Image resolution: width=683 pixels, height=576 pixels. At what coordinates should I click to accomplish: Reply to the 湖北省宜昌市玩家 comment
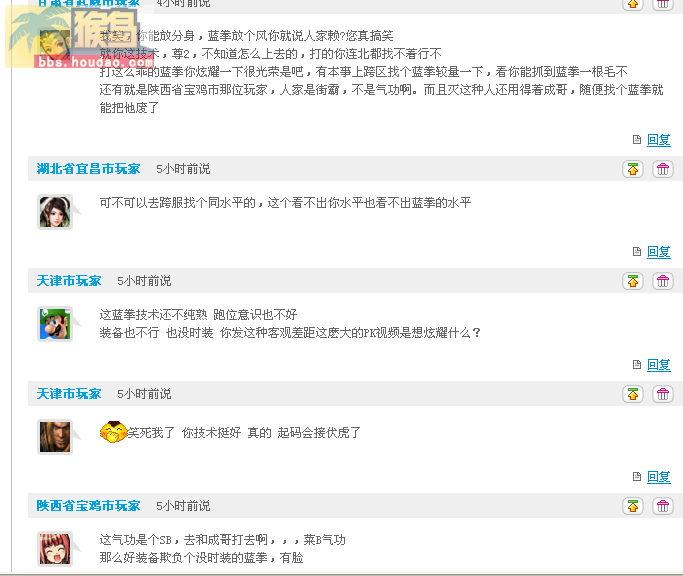click(x=658, y=252)
